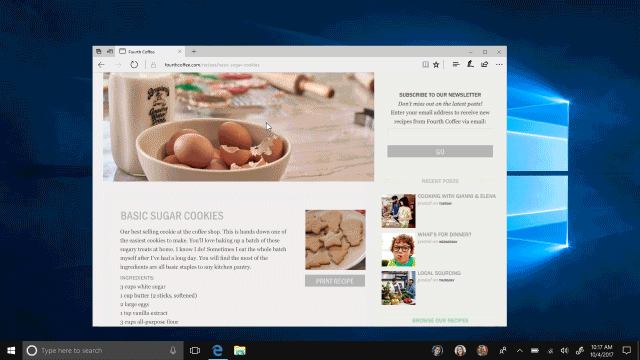
Task: Click the sugar cookies plate photo
Action: 335,240
